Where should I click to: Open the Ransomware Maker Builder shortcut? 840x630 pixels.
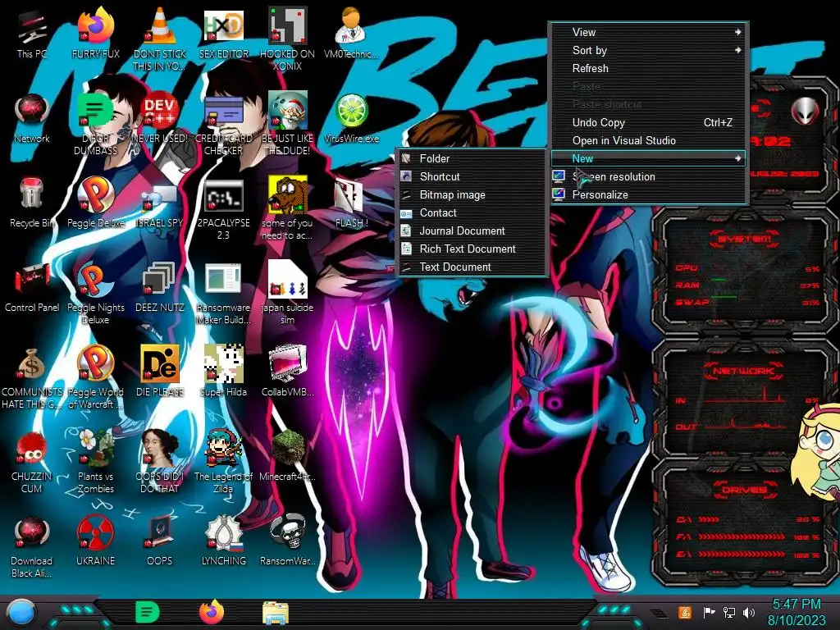pyautogui.click(x=223, y=294)
